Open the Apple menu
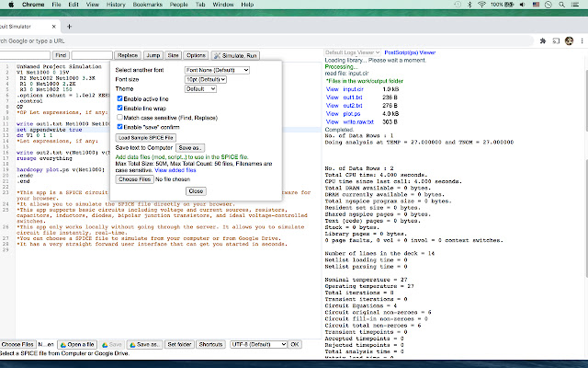The image size is (588, 368). pyautogui.click(x=11, y=5)
